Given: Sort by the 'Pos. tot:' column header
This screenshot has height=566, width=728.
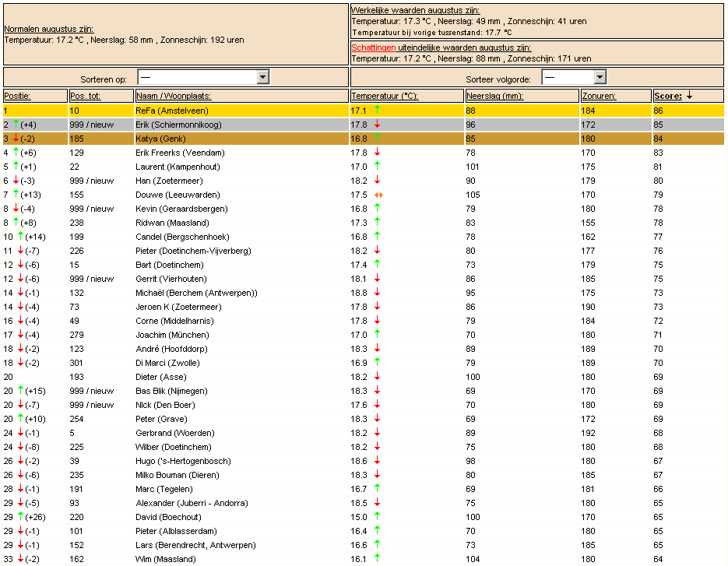Looking at the screenshot, I should click(85, 96).
